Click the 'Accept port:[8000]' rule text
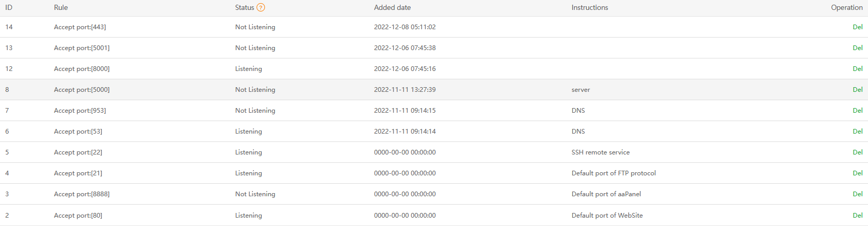The height and width of the screenshot is (226, 868). [82, 69]
